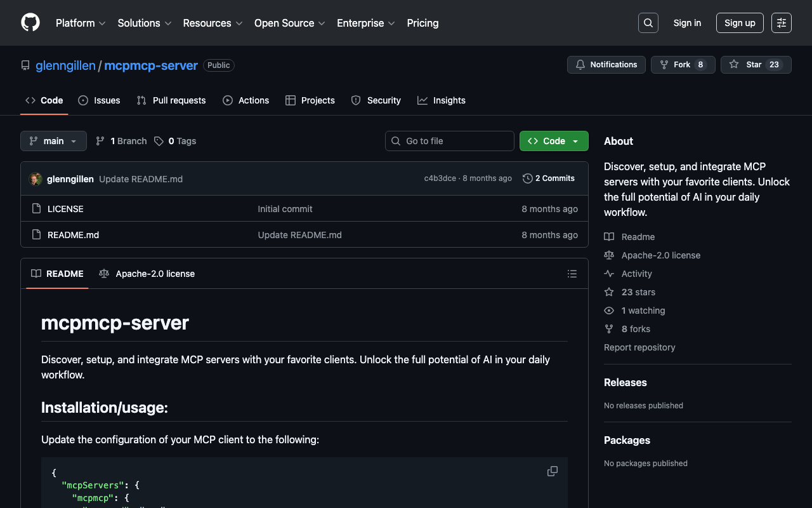812x508 pixels.
Task: Click the GitHub logo icon
Action: pyautogui.click(x=30, y=23)
